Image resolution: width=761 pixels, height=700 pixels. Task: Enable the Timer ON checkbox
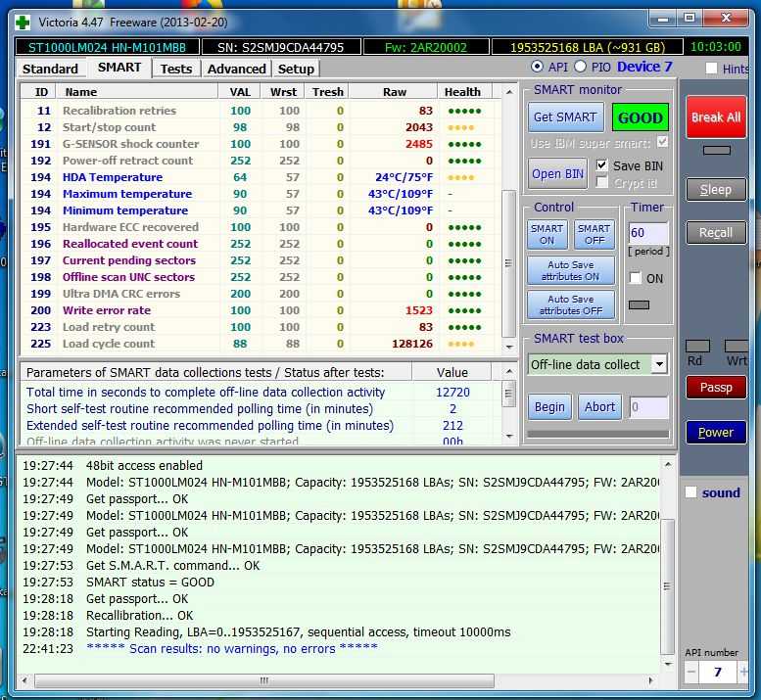pos(636,278)
